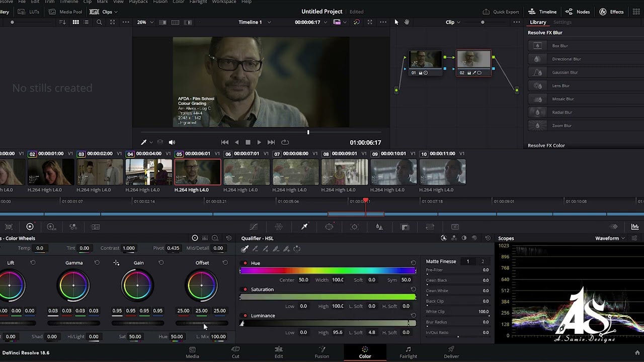Open the Key palette
Image resolution: width=644 pixels, height=362 pixels.
405,227
